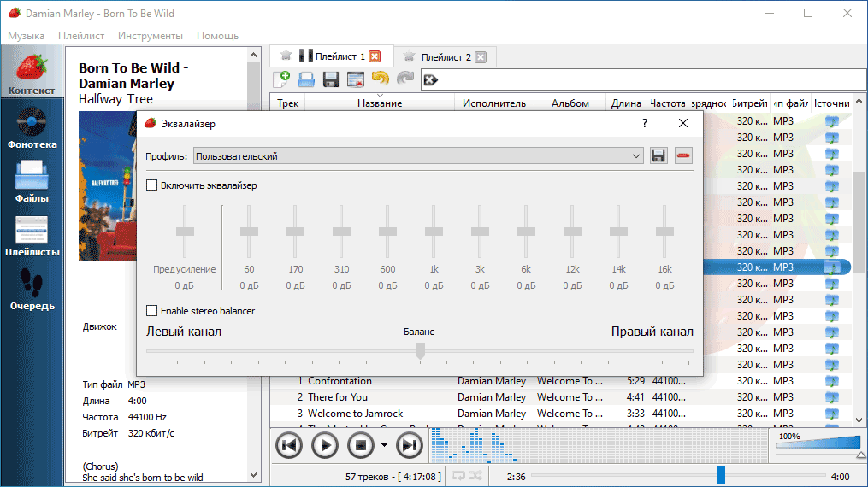Click the Предусиление preamp slider handle
Viewport: 868px width, 487px height.
[x=185, y=232]
